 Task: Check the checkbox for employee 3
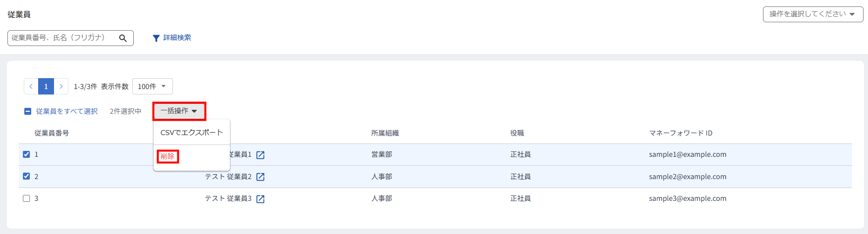(x=27, y=198)
